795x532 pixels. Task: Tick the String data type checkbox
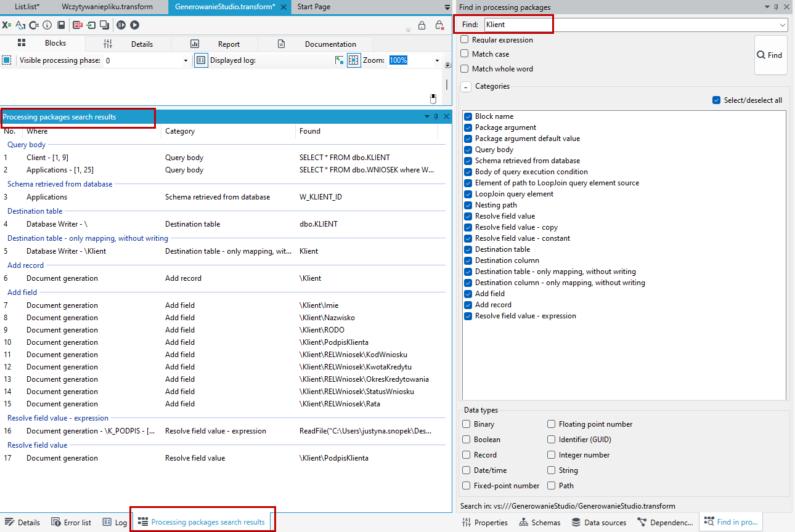click(552, 470)
